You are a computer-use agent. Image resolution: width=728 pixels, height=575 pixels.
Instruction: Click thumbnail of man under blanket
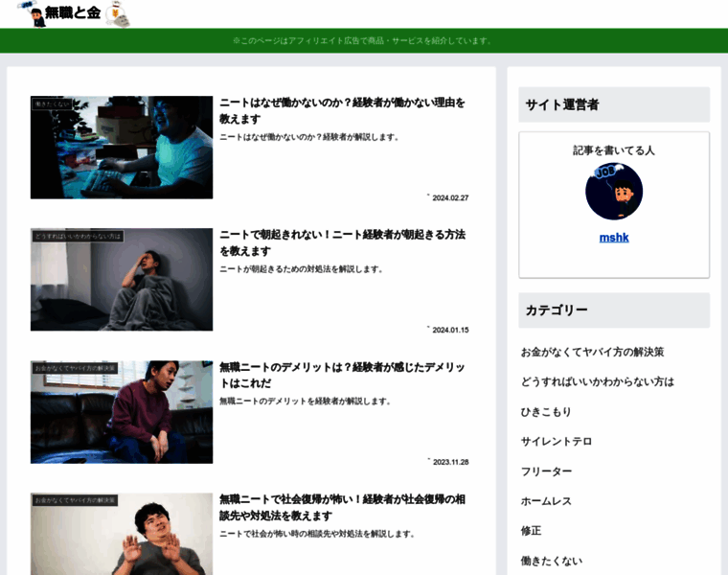[122, 280]
